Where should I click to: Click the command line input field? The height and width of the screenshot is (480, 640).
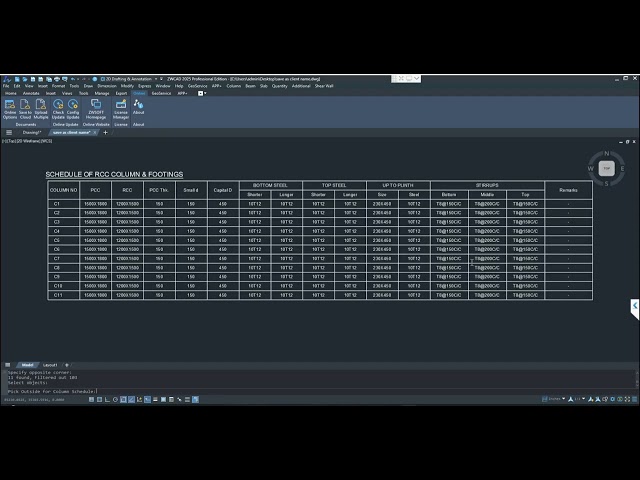(318, 391)
